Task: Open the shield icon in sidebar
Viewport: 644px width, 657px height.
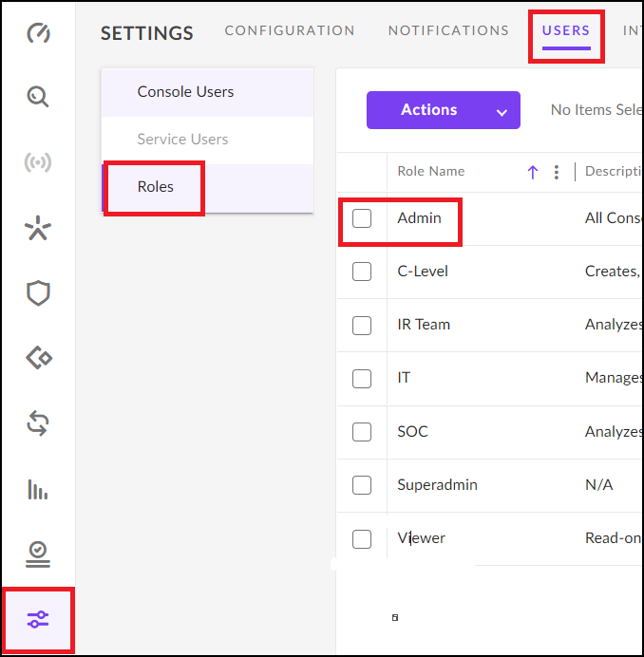Action: click(x=38, y=293)
